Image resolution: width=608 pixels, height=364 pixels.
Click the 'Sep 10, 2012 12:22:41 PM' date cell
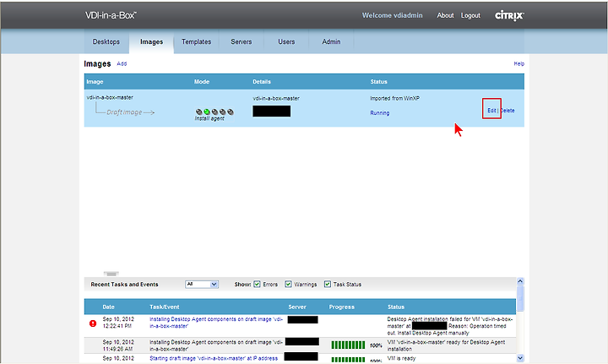pos(118,323)
